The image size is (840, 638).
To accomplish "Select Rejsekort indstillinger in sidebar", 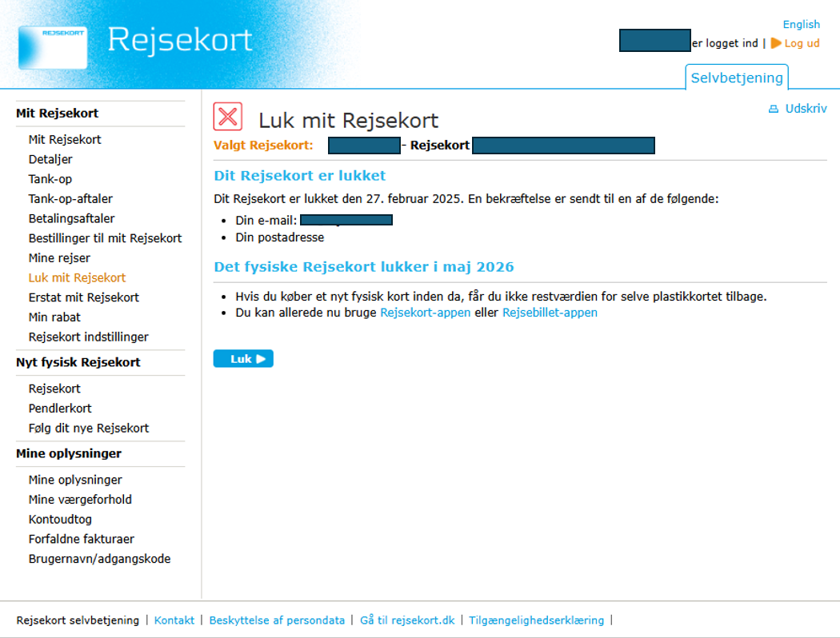I will pos(88,337).
